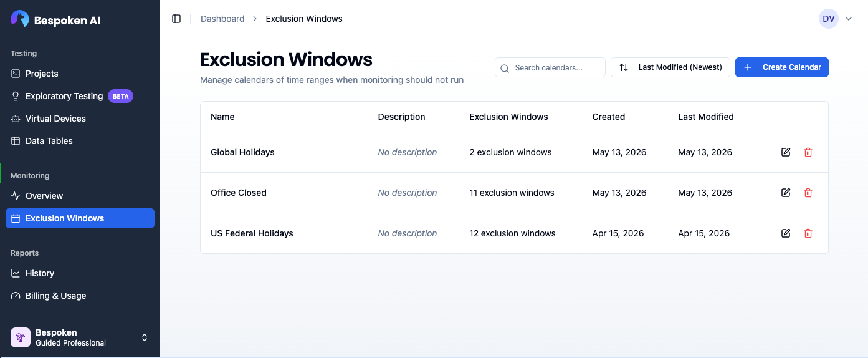
Task: Go to Dashboard breadcrumb link
Action: point(222,19)
